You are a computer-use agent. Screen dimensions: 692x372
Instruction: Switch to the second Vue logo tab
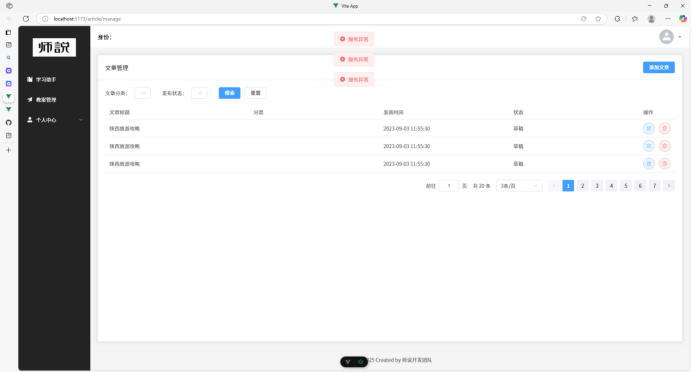coord(8,109)
